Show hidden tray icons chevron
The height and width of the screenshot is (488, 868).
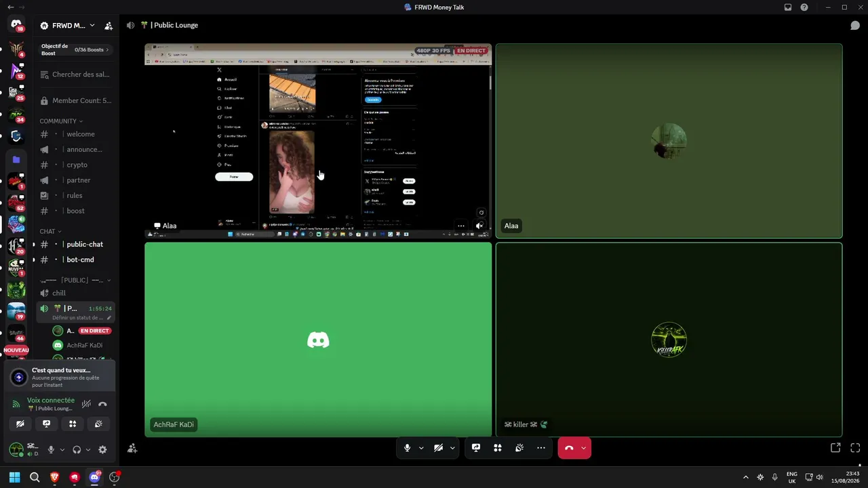point(746,477)
